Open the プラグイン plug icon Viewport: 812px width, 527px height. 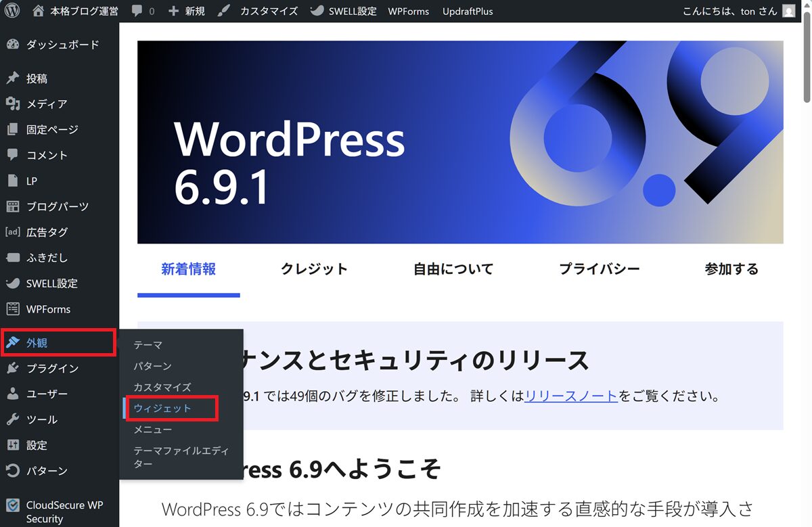pos(13,369)
